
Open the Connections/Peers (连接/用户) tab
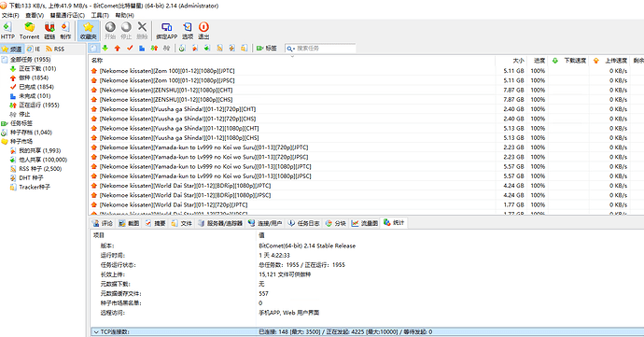265,223
